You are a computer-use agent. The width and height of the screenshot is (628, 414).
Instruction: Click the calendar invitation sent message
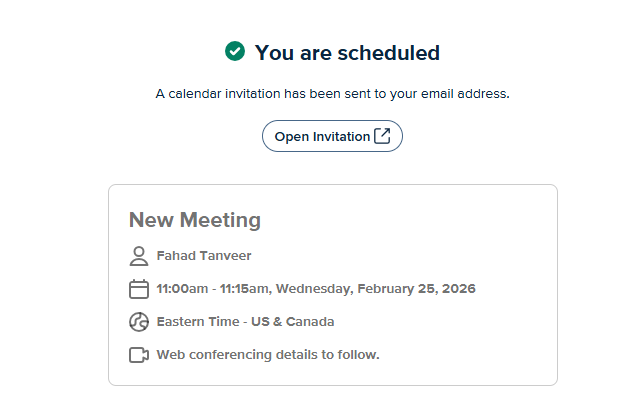pos(332,94)
